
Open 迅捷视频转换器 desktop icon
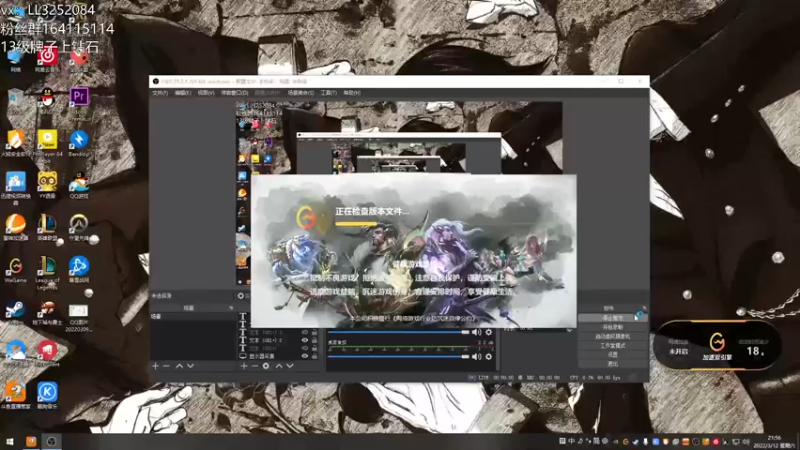15,182
